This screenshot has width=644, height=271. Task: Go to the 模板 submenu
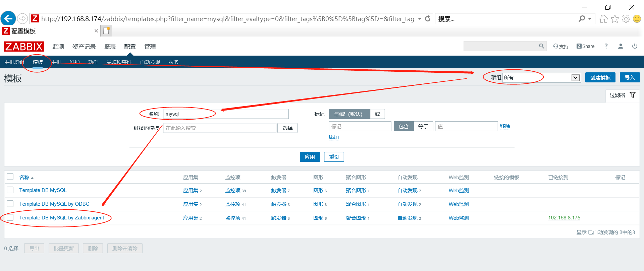coord(38,62)
